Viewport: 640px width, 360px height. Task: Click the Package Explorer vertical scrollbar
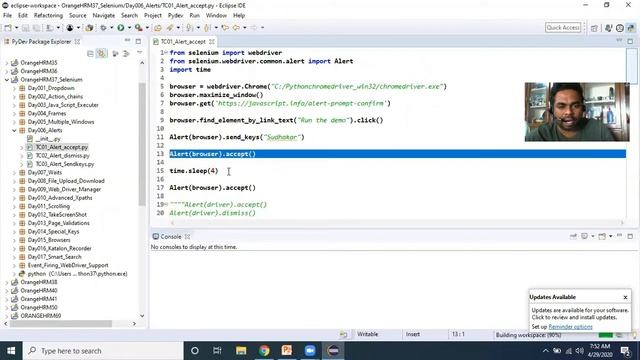click(142, 144)
